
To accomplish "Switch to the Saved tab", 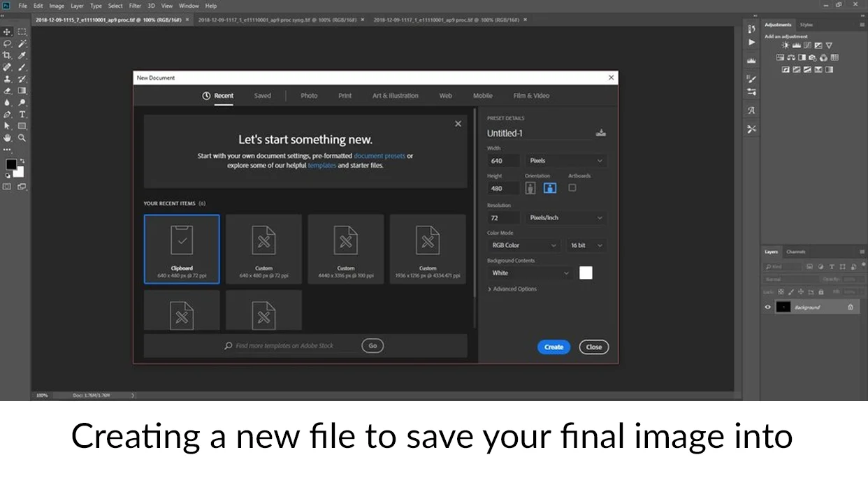I will pyautogui.click(x=263, y=96).
